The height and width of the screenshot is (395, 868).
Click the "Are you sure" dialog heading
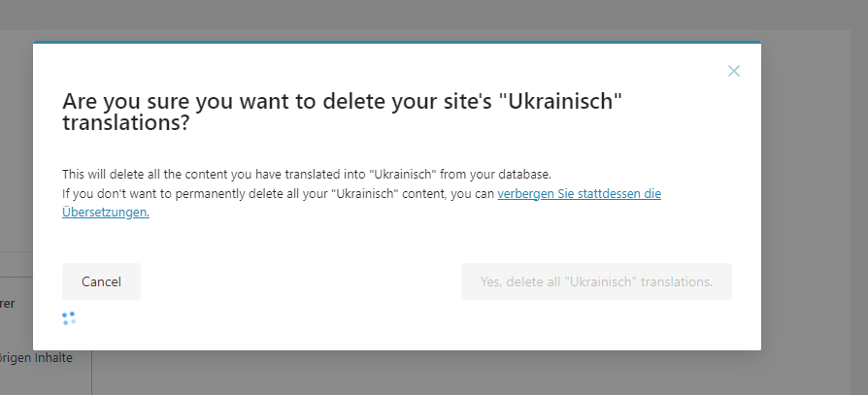342,112
